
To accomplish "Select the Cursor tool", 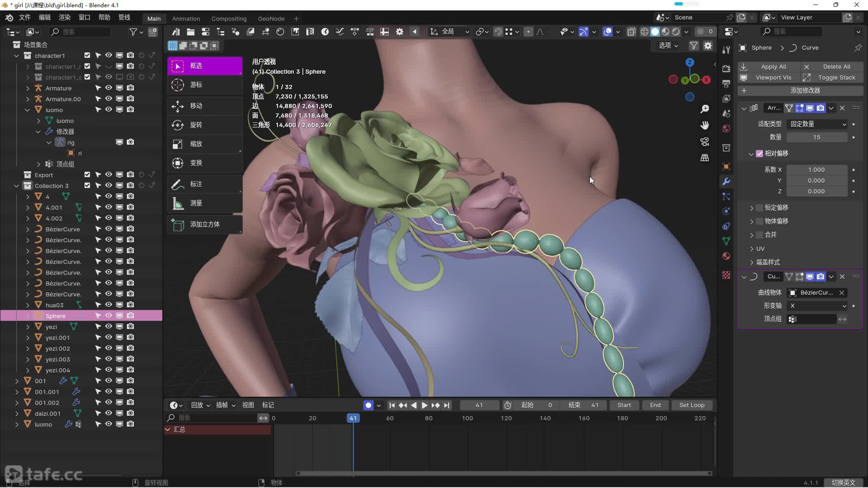I will [x=204, y=85].
